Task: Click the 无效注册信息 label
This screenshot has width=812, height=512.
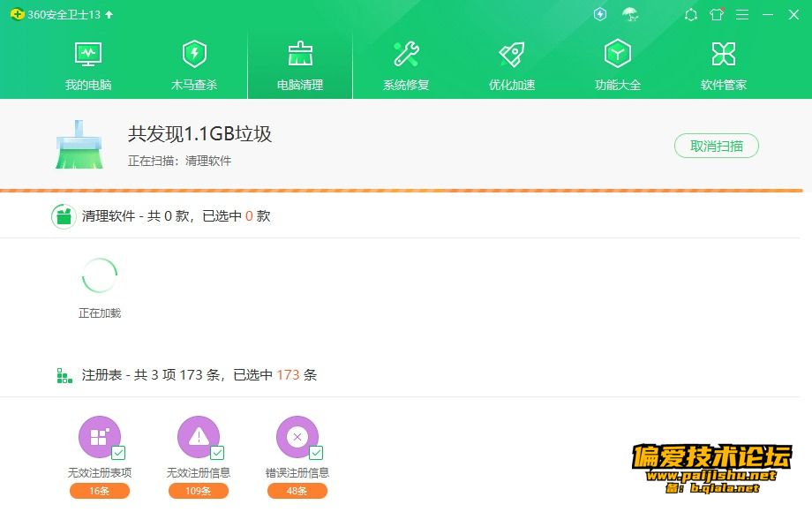Action: 199,472
